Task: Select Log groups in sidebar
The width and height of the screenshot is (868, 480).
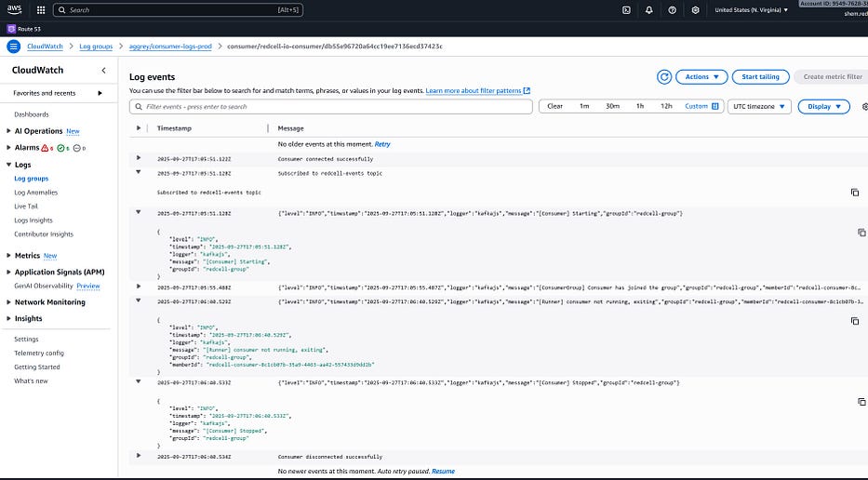Action: [x=32, y=179]
